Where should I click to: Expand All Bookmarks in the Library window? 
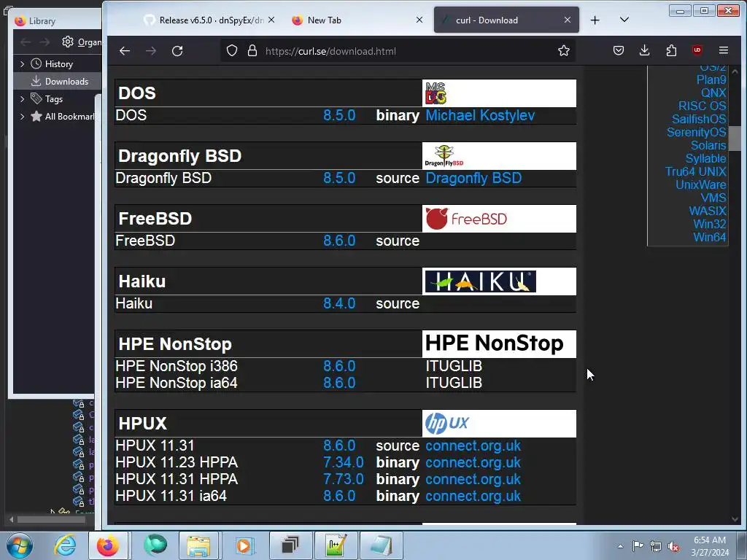coord(22,117)
